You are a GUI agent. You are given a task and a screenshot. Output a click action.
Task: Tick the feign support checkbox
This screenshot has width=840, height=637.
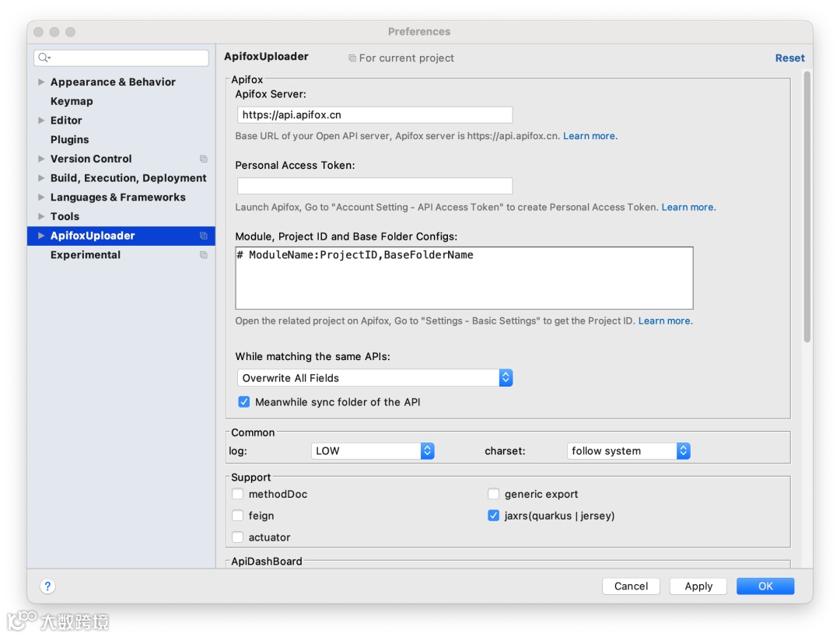(x=238, y=516)
